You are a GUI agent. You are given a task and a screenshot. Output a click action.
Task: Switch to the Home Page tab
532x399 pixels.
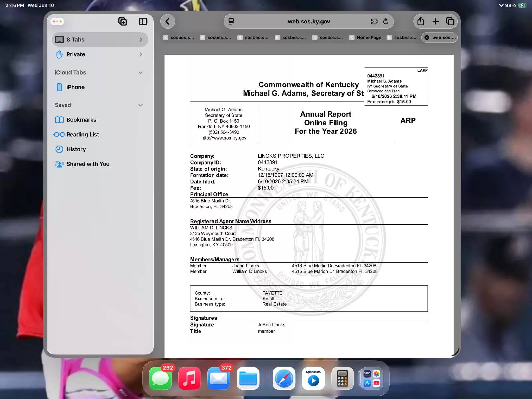click(365, 38)
